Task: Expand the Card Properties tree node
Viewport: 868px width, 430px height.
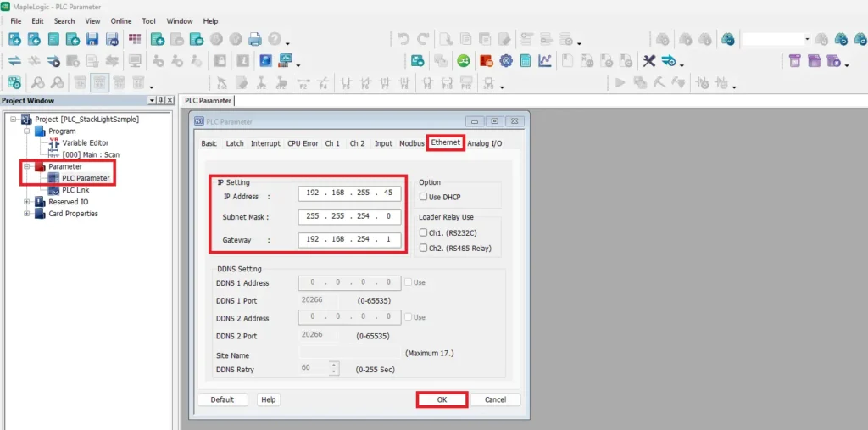Action: 26,214
